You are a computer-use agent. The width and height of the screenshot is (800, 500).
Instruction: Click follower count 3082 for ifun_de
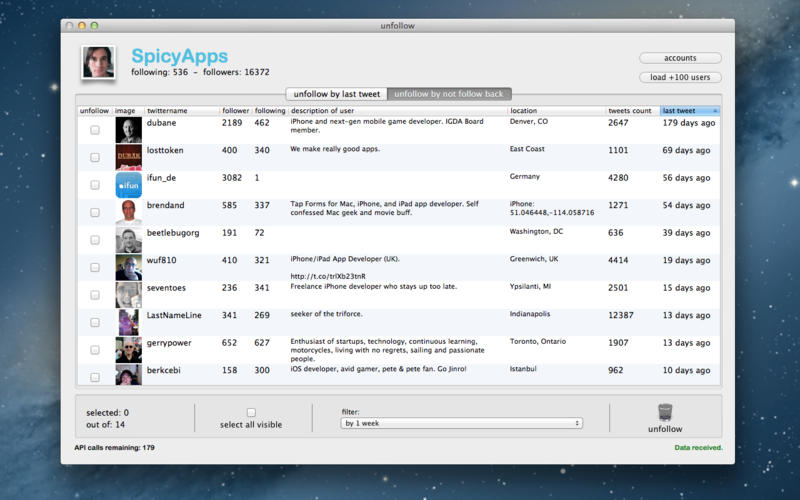click(x=232, y=178)
